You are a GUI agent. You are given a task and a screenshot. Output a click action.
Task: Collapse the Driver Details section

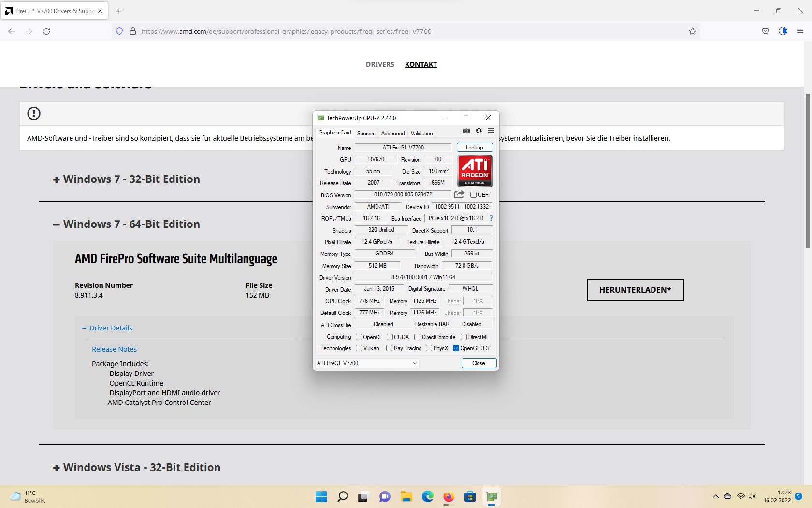pos(107,328)
